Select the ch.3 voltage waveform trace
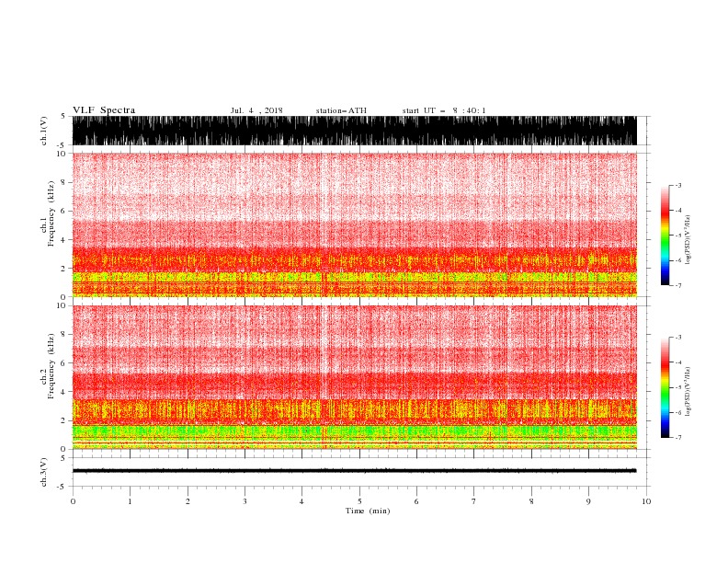 (355, 471)
